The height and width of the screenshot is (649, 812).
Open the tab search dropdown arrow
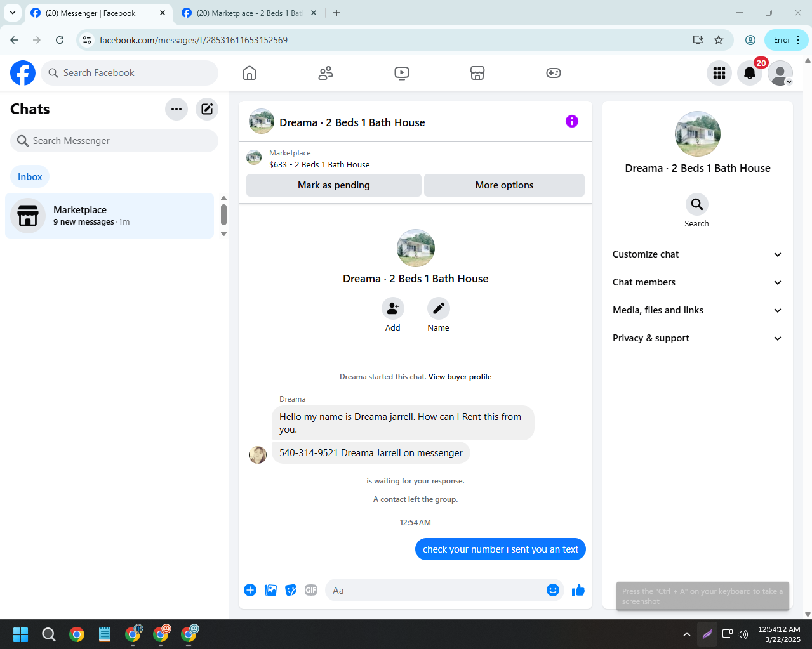pyautogui.click(x=13, y=13)
